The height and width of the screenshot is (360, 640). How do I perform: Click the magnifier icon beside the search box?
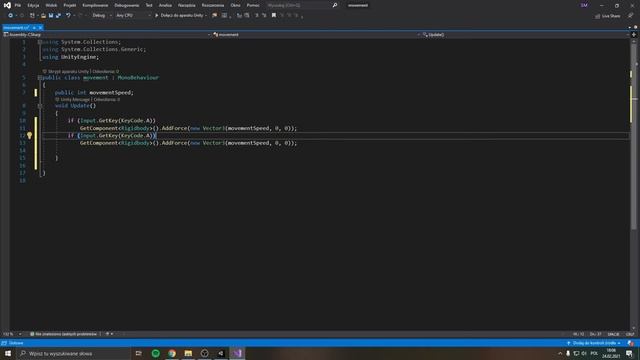click(x=335, y=5)
